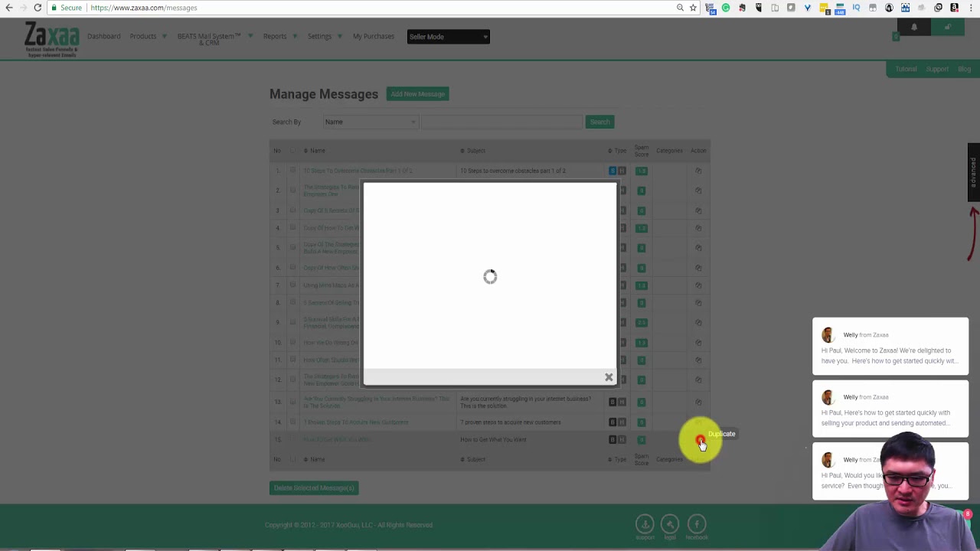Sort table by top Name column header

point(315,151)
